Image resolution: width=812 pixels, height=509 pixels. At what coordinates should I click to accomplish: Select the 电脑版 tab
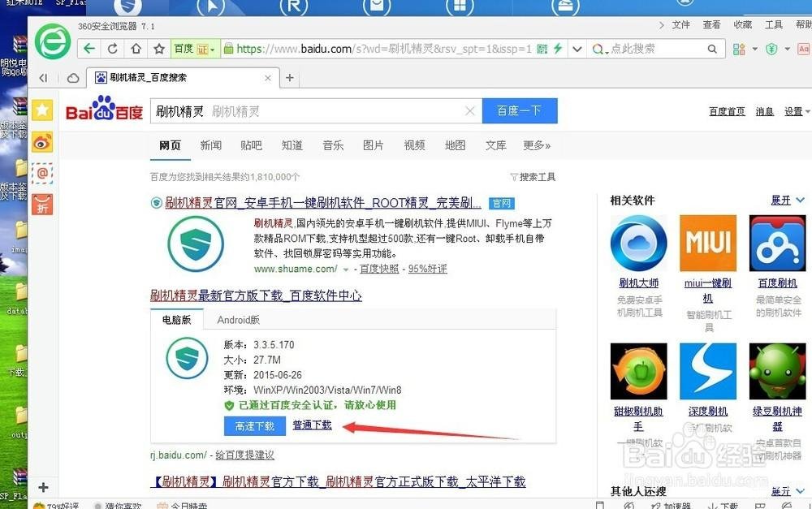pos(176,320)
